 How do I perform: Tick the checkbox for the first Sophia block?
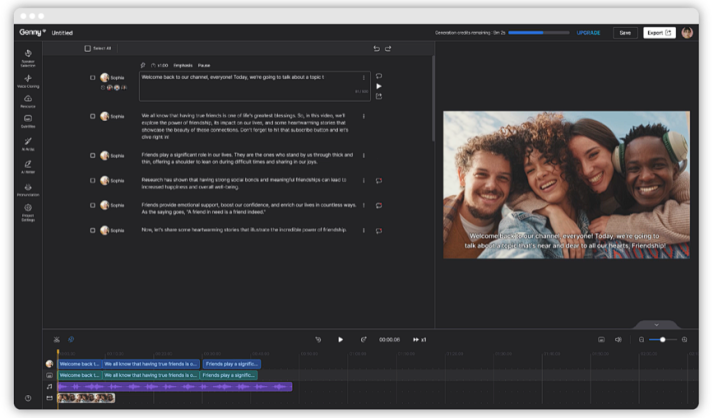(x=93, y=77)
